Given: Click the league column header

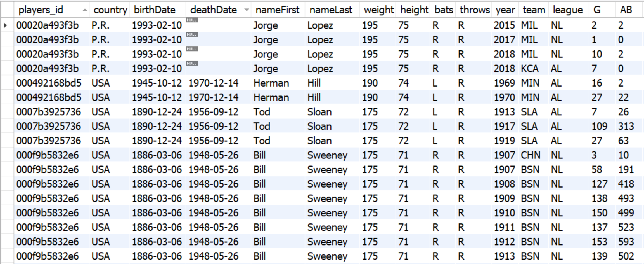Looking at the screenshot, I should (568, 10).
